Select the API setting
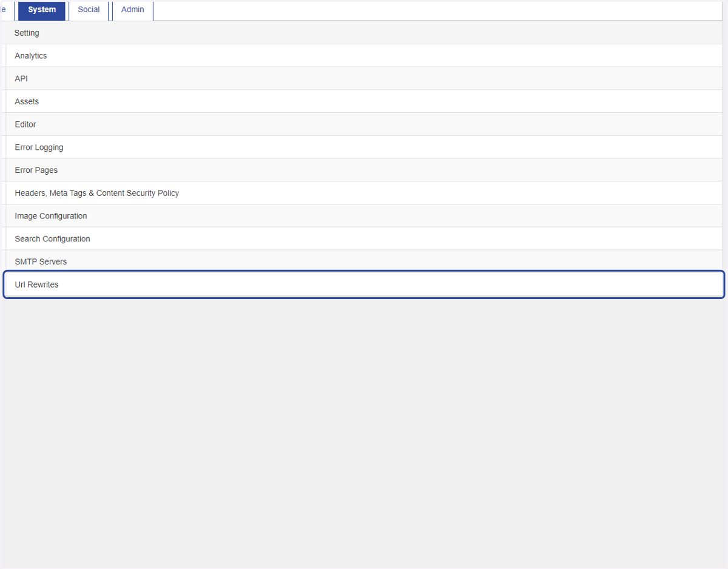728x569 pixels. [364, 79]
